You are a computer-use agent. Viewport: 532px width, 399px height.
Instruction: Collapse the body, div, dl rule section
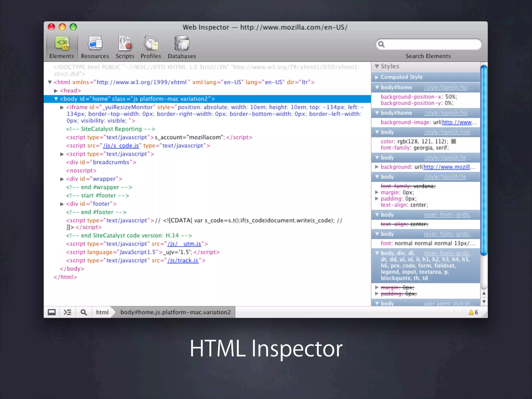pos(377,253)
